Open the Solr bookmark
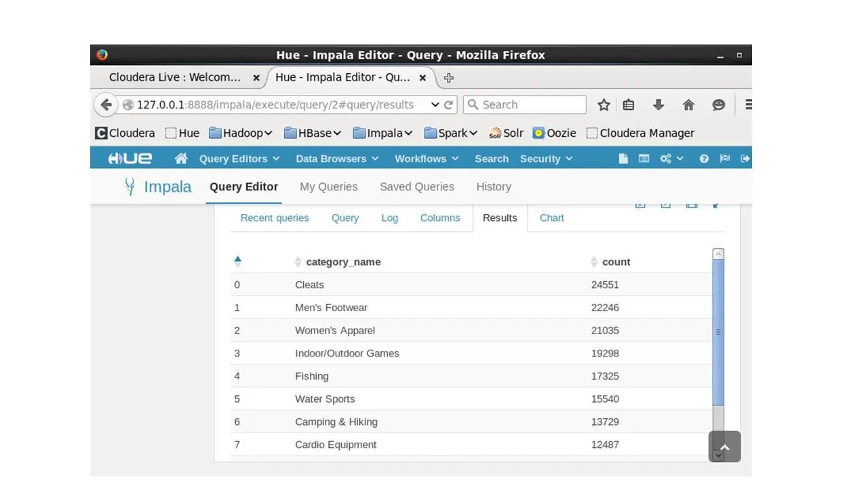This screenshot has width=868, height=488. 506,133
